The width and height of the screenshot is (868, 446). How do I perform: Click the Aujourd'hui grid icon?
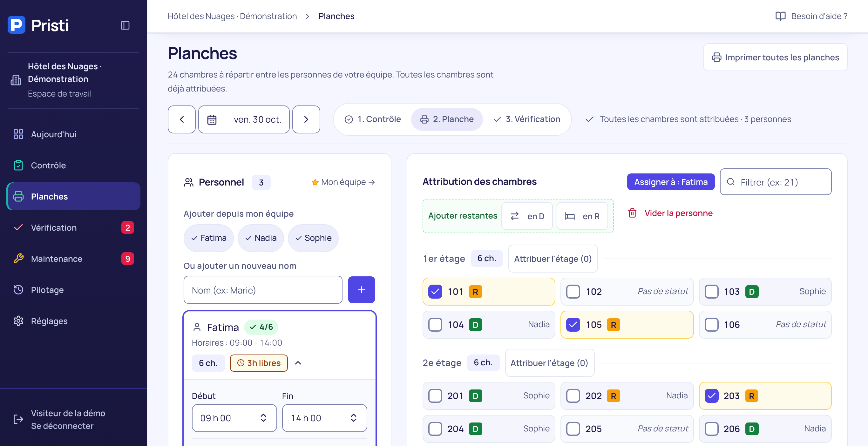[18, 134]
